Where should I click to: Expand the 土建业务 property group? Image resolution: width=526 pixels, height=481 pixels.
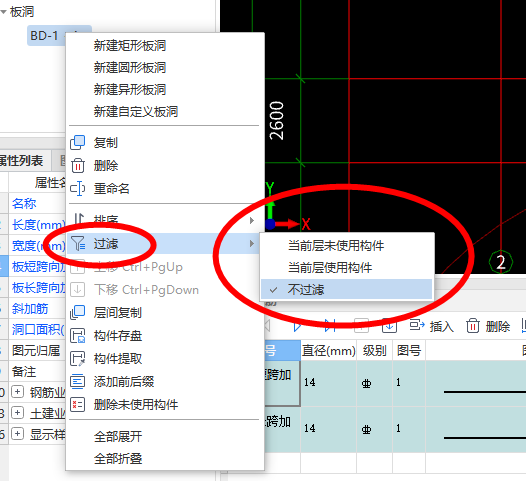17,413
